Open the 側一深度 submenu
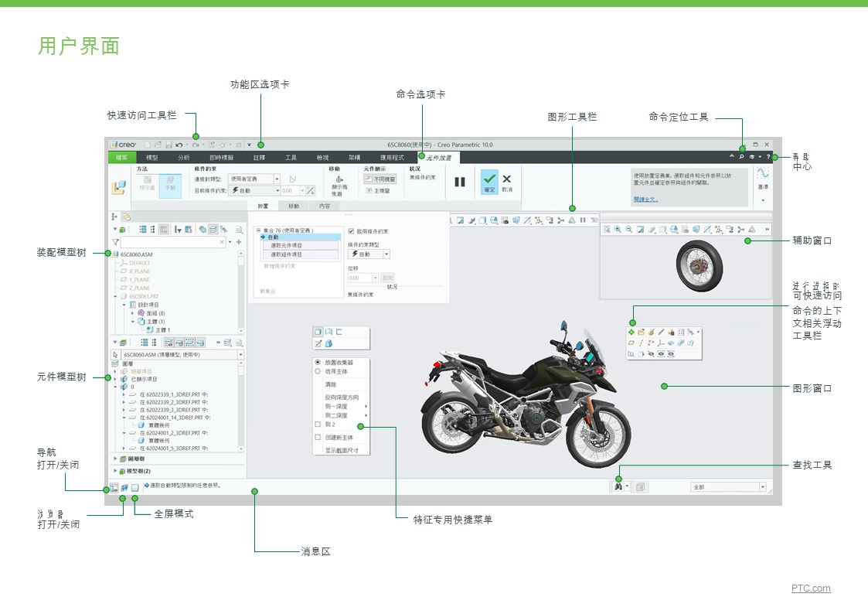This screenshot has width=868, height=614. pyautogui.click(x=341, y=407)
